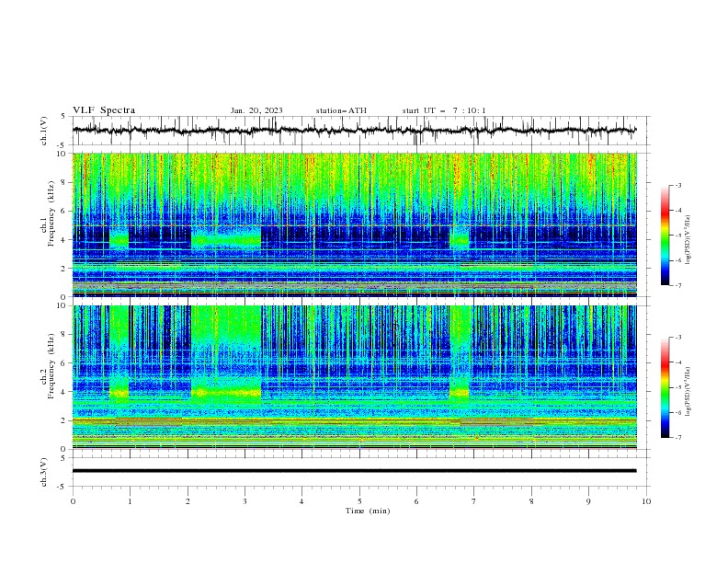The image size is (728, 563).
Task: Click time-axis tick label "9"
Action: 588,501
